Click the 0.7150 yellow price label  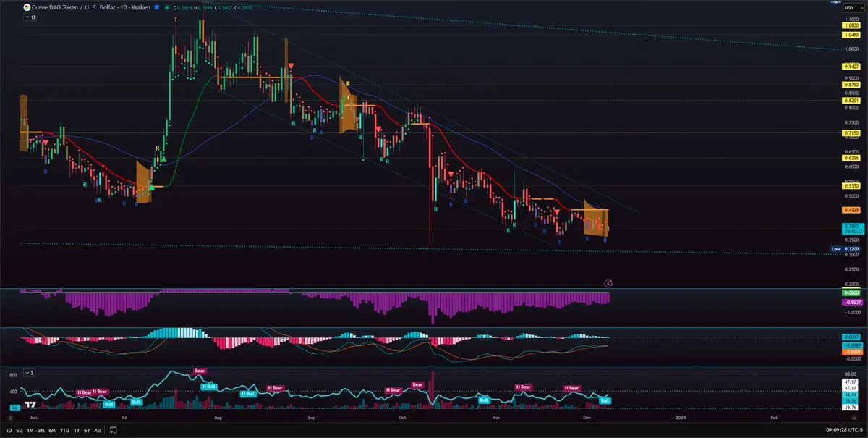(x=851, y=133)
